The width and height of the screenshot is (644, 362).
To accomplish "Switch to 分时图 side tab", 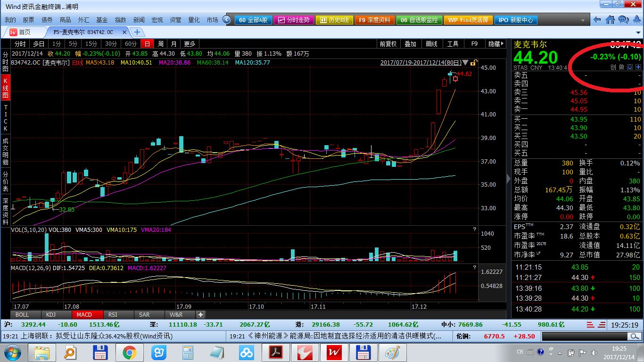I will pos(5,61).
